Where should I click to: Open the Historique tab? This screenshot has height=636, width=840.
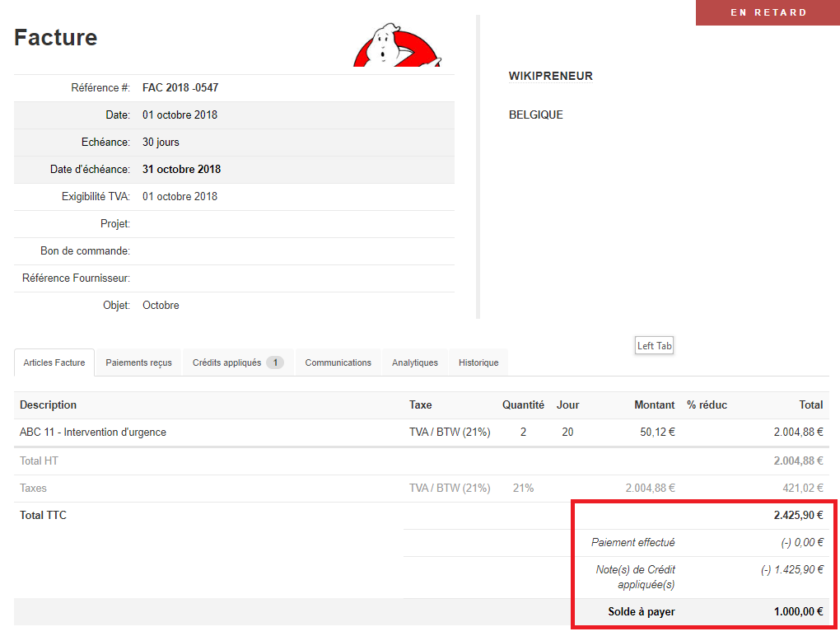(x=478, y=362)
